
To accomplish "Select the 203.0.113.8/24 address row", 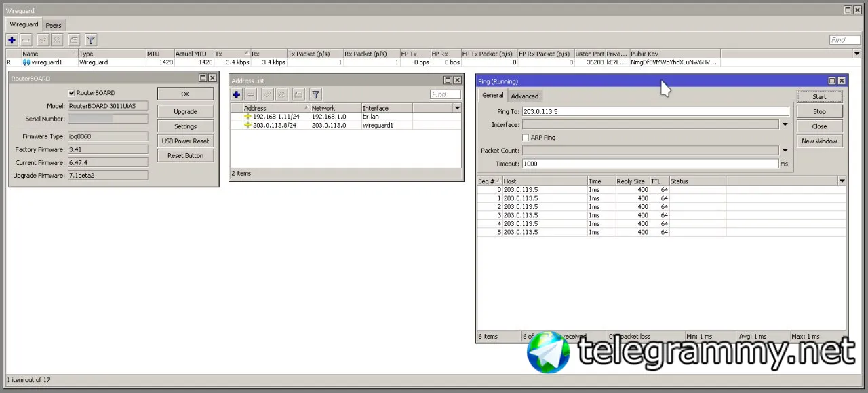I will click(346, 126).
